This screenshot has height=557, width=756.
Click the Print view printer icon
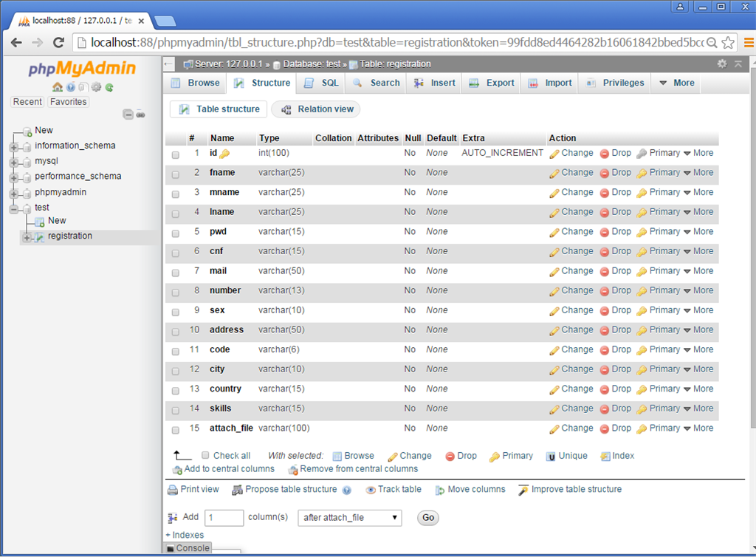click(x=173, y=490)
